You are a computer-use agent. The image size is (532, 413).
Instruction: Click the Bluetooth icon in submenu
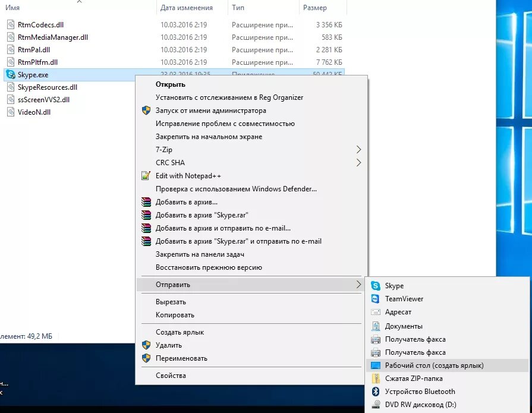coord(376,391)
